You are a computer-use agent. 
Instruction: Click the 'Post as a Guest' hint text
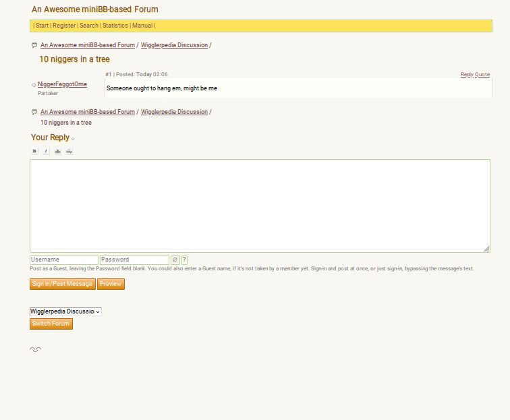click(252, 268)
